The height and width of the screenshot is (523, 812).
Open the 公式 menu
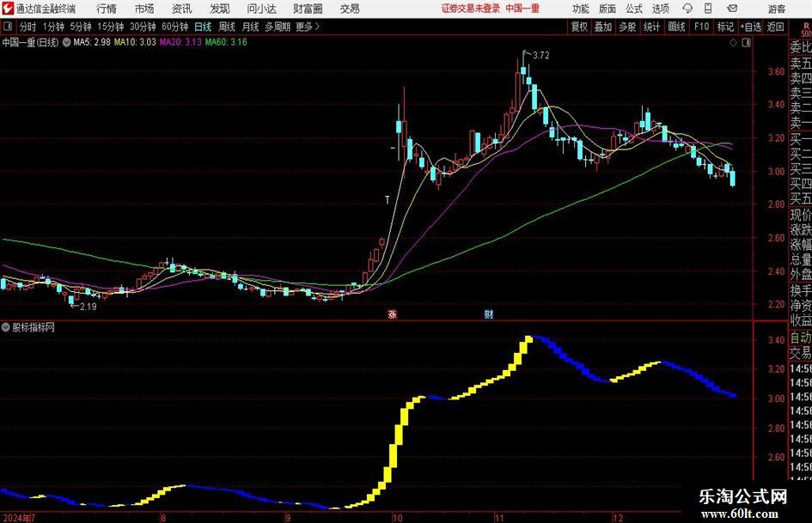point(634,9)
